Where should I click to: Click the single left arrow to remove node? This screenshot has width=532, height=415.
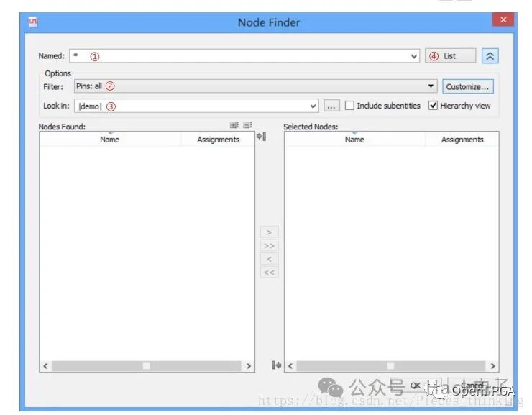(x=269, y=259)
